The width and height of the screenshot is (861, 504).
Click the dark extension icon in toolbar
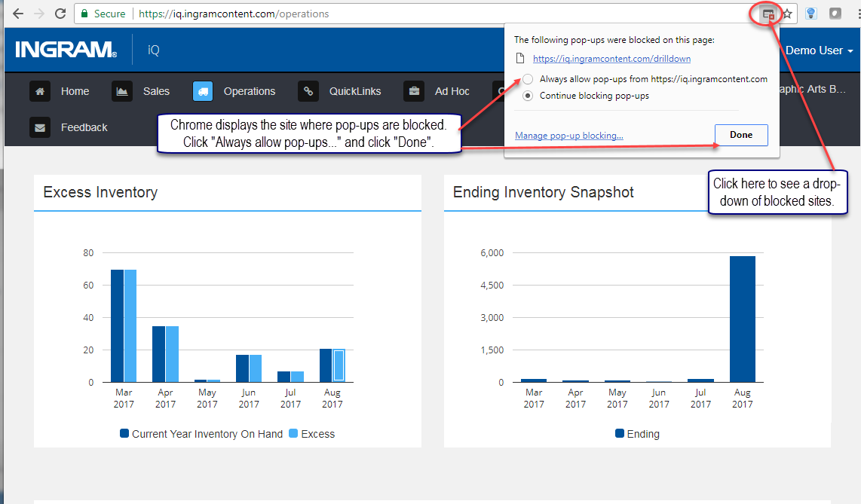pos(835,13)
